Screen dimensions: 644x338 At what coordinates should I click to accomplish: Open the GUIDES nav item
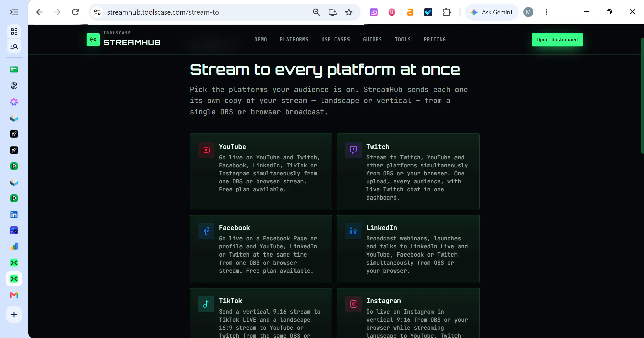[x=372, y=40]
